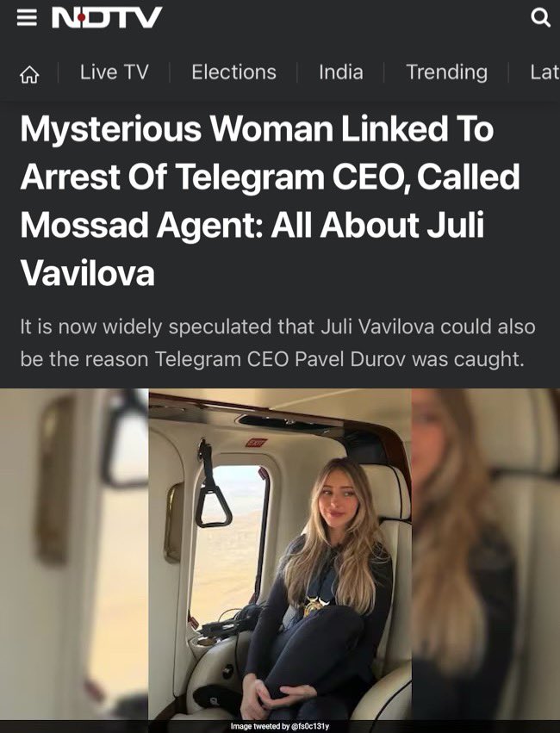This screenshot has height=733, width=560.
Task: Open the helicopter photo of the woman
Action: coord(280,554)
